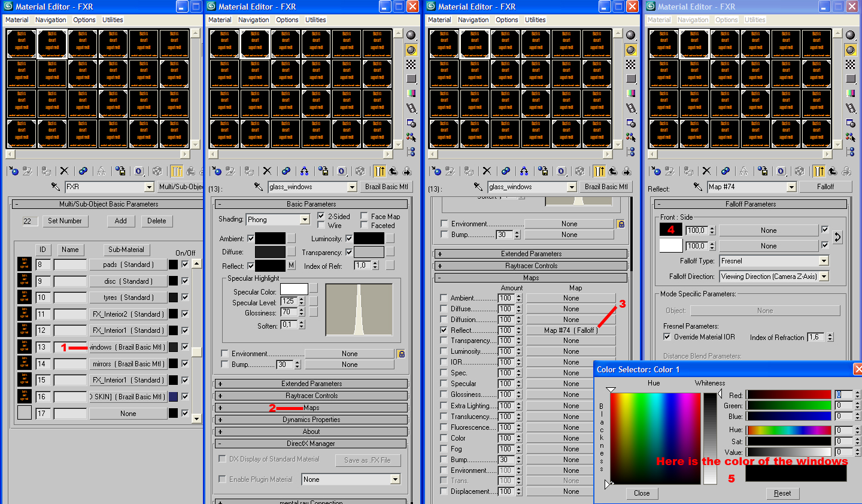The width and height of the screenshot is (862, 504).
Task: Click Go to Parent in the Map #74 editor
Action: (x=833, y=171)
